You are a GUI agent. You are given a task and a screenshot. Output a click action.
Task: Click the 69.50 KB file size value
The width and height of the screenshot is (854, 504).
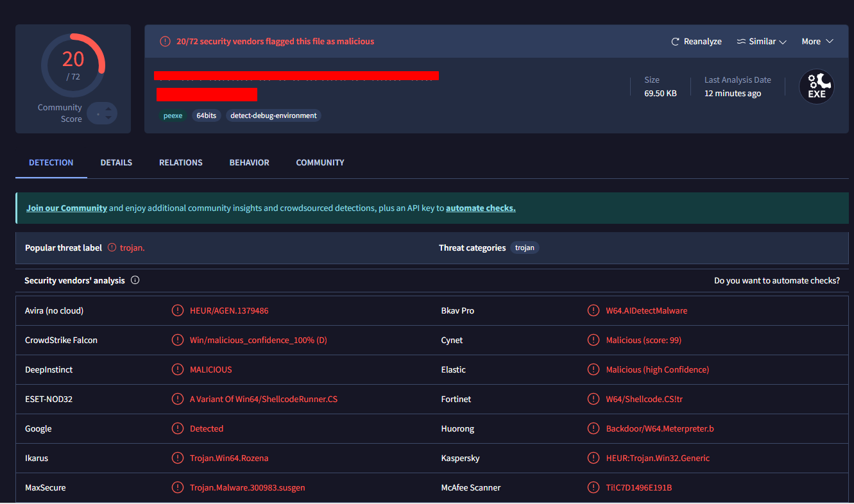[660, 93]
